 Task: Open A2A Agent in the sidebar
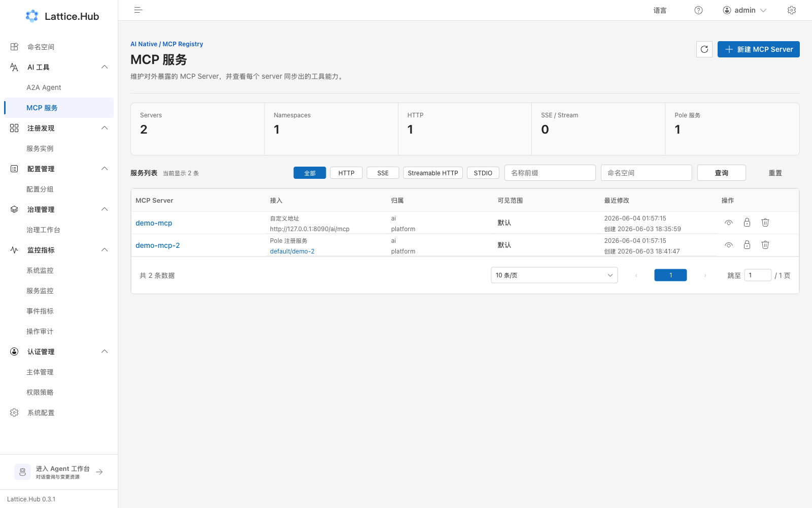[59, 87]
